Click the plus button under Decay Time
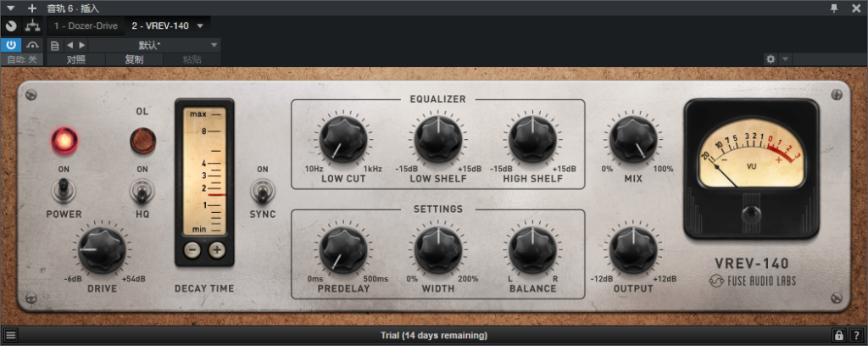This screenshot has height=346, width=868. pos(217,250)
